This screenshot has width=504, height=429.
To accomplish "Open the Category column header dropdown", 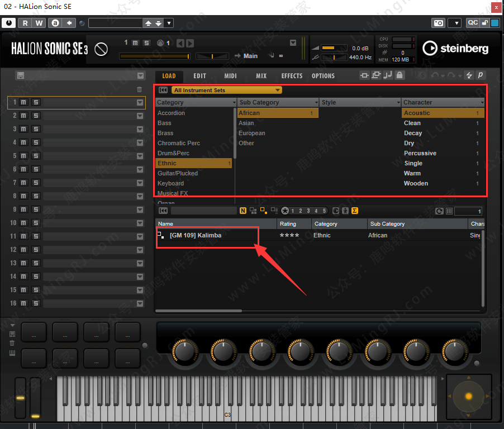I will pos(234,103).
